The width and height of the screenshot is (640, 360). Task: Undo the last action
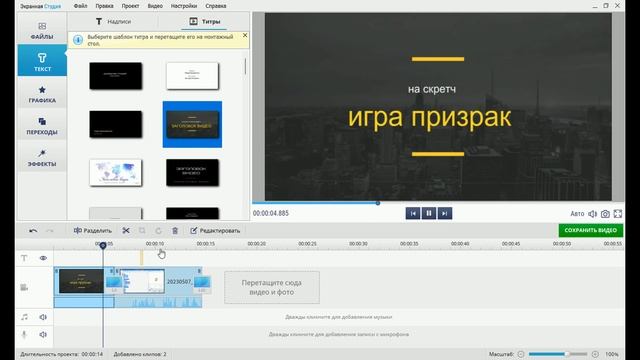tap(33, 231)
